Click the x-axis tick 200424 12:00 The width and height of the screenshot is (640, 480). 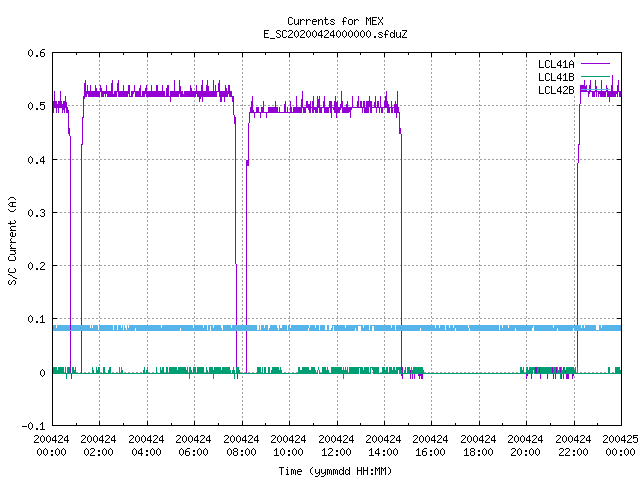(x=336, y=446)
